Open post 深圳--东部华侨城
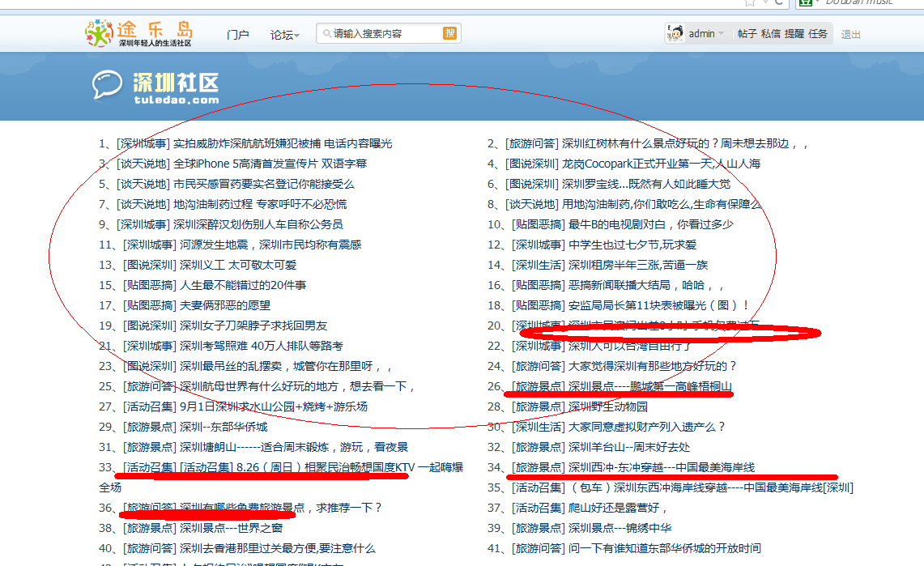The height and width of the screenshot is (566, 924). pos(224,427)
